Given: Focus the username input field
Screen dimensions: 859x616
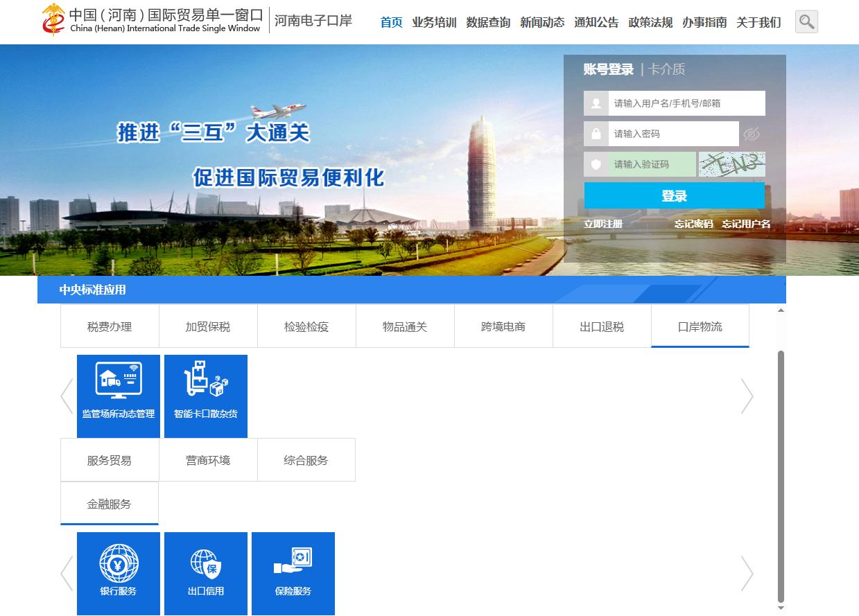Looking at the screenshot, I should (x=686, y=103).
